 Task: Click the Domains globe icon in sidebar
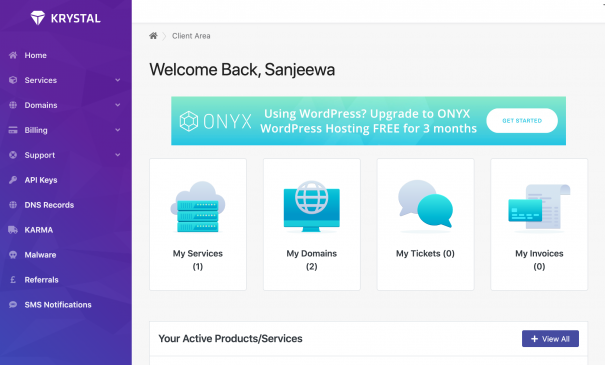pyautogui.click(x=13, y=105)
